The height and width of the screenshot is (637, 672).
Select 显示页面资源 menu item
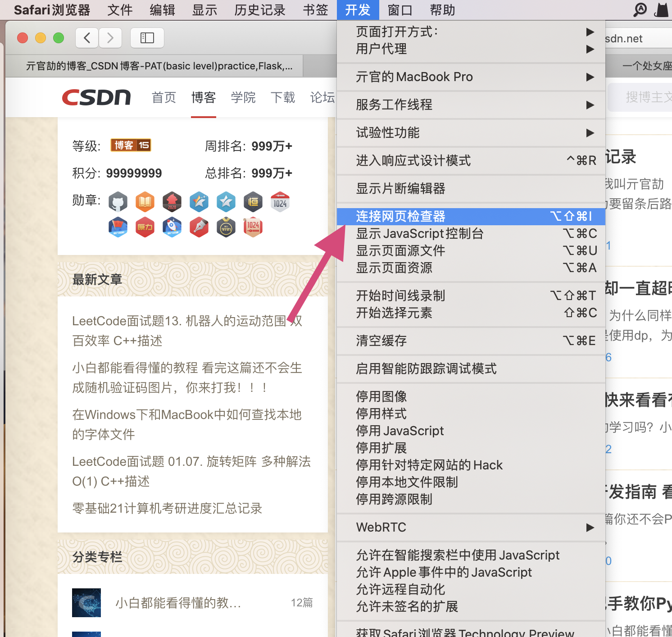coord(471,268)
